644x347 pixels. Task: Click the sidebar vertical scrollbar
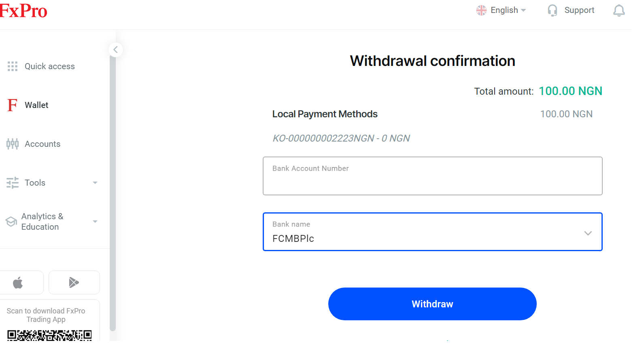pyautogui.click(x=113, y=194)
